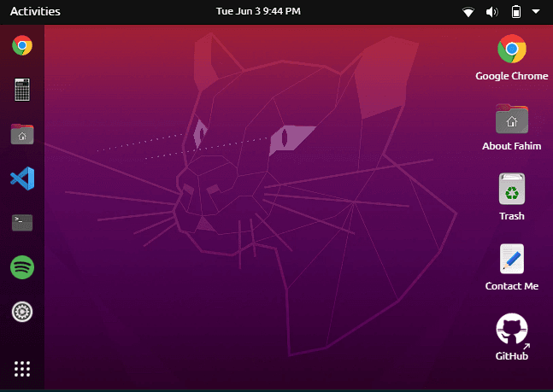Expand the system menu dropdown arrow

click(x=536, y=12)
